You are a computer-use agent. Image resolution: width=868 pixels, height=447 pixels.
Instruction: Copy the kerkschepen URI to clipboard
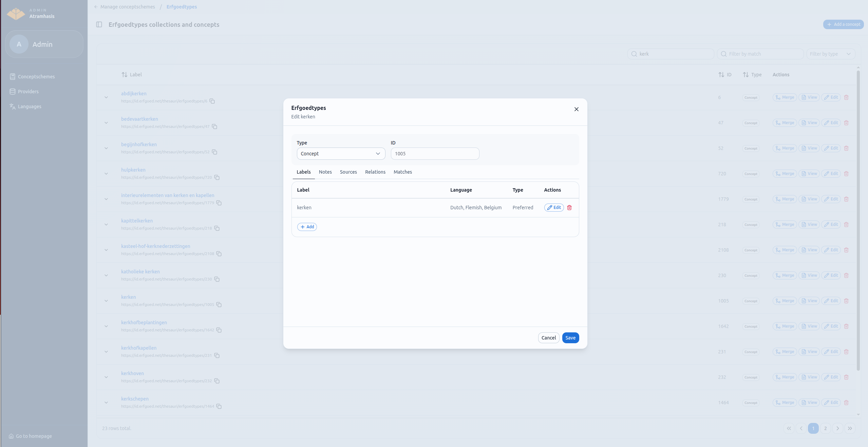point(219,406)
